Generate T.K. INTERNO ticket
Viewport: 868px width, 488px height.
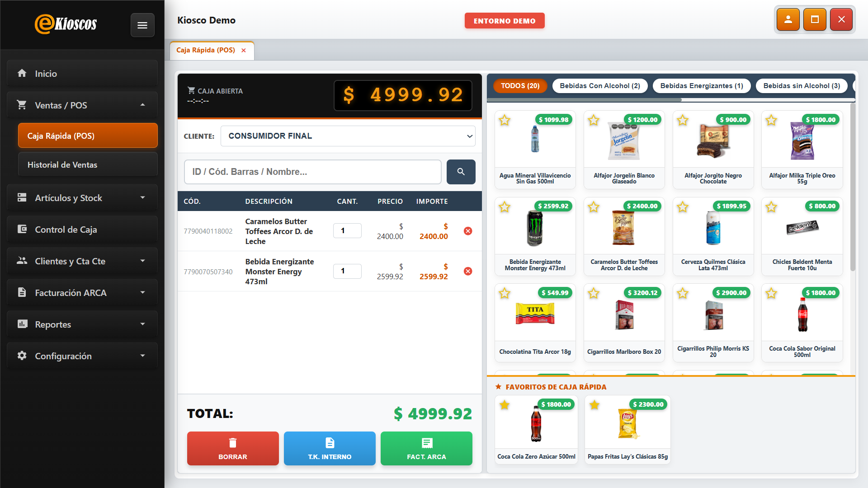point(330,448)
